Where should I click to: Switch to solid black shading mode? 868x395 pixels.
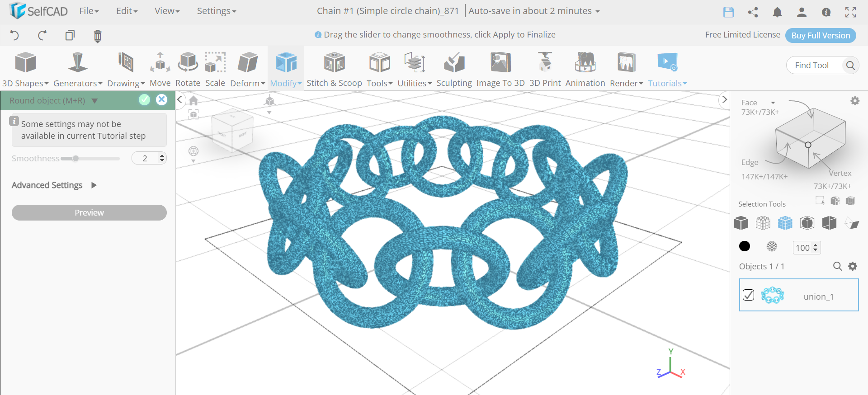pos(745,246)
